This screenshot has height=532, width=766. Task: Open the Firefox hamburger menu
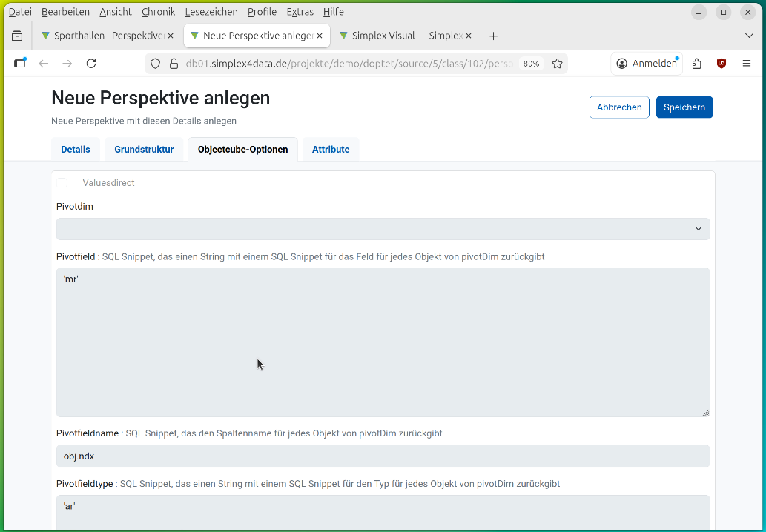747,64
